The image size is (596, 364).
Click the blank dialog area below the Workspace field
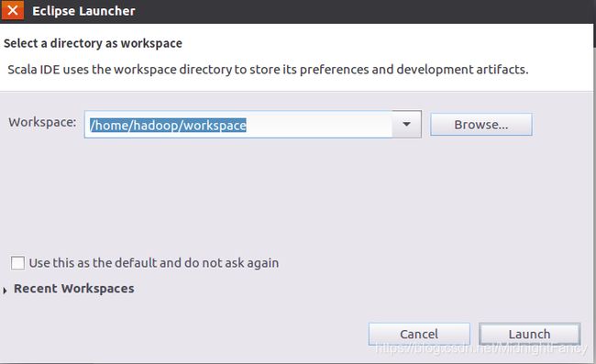(x=296, y=193)
